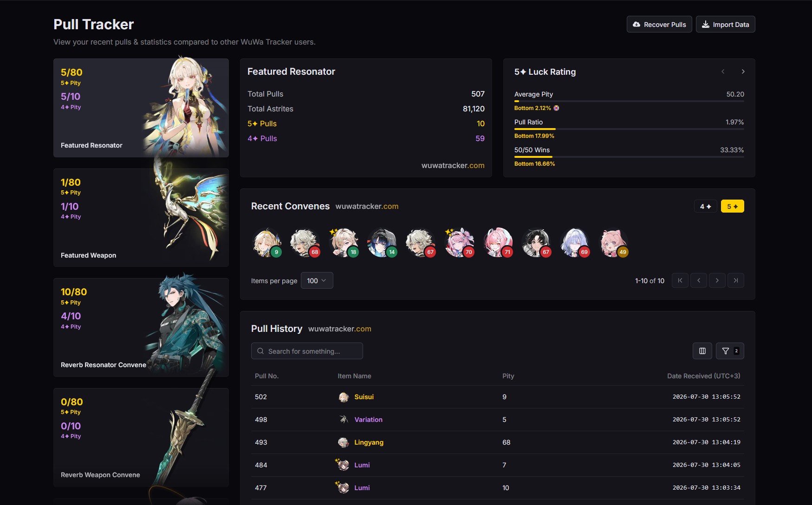Go to next Luck Rating panel
This screenshot has height=505, width=812.
pyautogui.click(x=743, y=71)
